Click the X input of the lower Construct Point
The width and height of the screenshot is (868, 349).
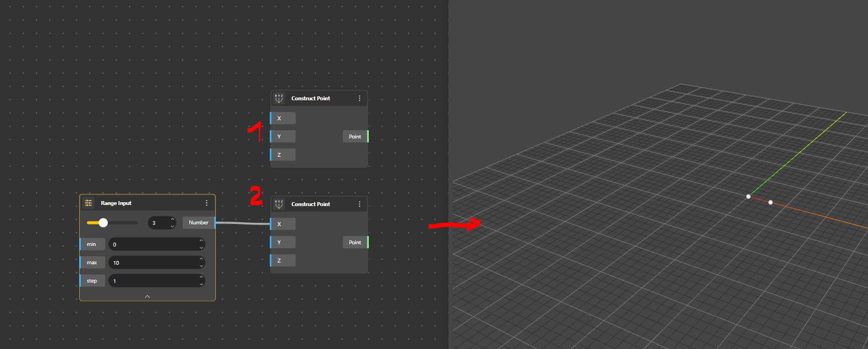click(x=283, y=224)
